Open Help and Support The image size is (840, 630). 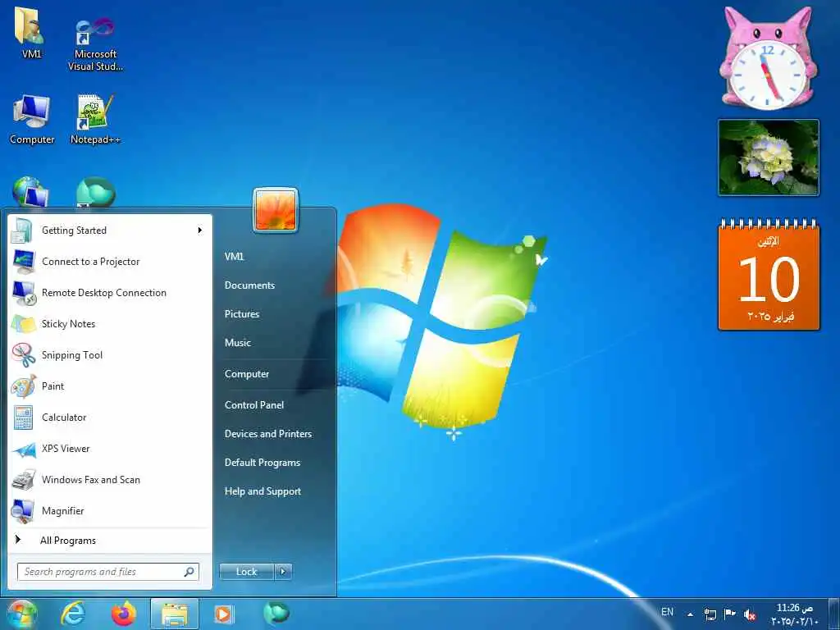[262, 491]
